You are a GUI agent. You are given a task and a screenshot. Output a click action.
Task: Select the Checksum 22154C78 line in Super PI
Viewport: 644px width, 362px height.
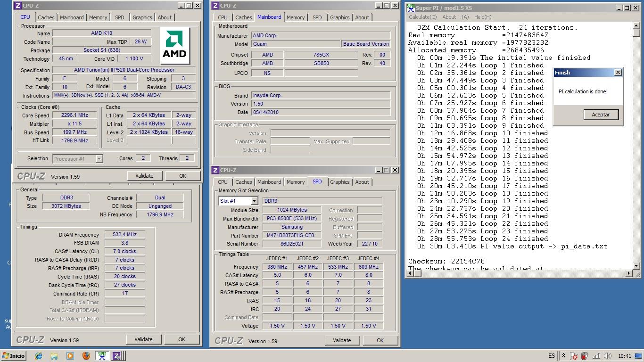(446, 261)
